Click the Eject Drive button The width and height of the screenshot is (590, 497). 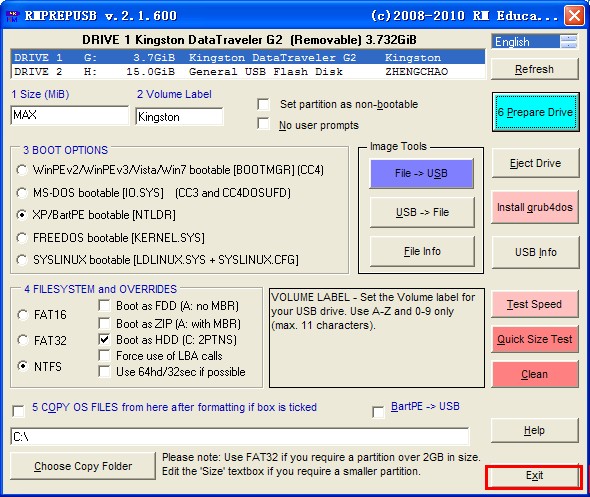click(x=535, y=163)
